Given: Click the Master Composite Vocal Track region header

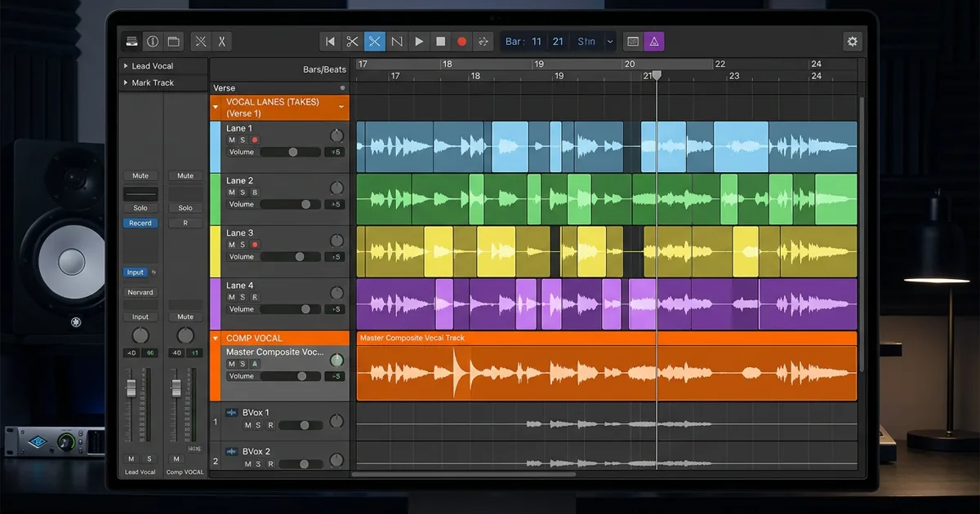Looking at the screenshot, I should 607,338.
